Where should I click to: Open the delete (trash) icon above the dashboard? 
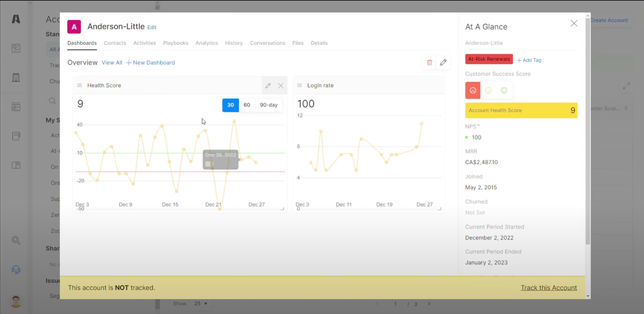coord(429,62)
